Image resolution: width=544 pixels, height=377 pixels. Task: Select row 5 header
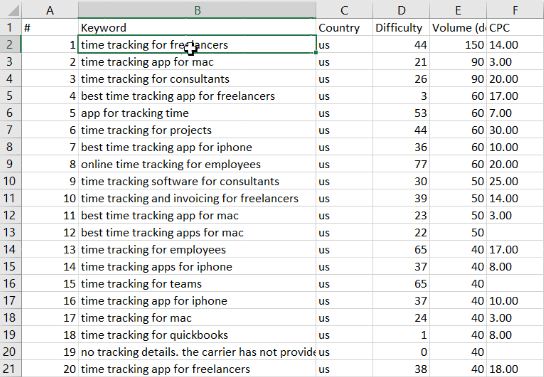pos(10,96)
